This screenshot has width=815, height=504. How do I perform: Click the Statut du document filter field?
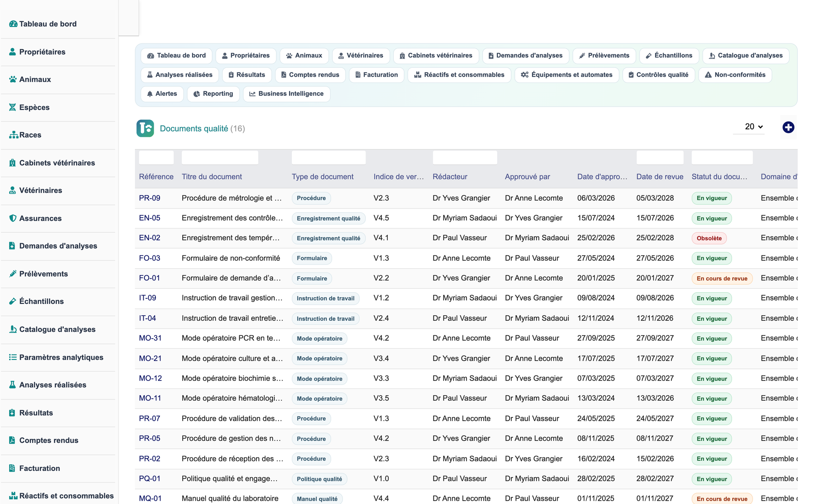click(722, 157)
